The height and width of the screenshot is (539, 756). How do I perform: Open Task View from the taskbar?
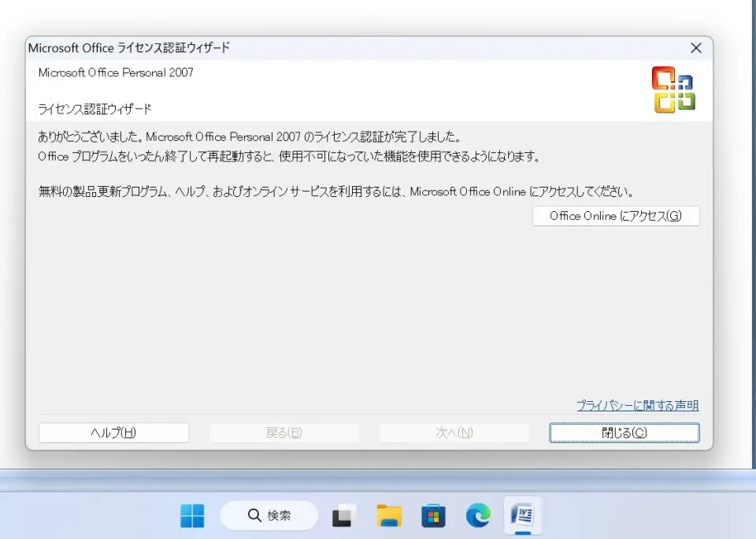click(344, 516)
